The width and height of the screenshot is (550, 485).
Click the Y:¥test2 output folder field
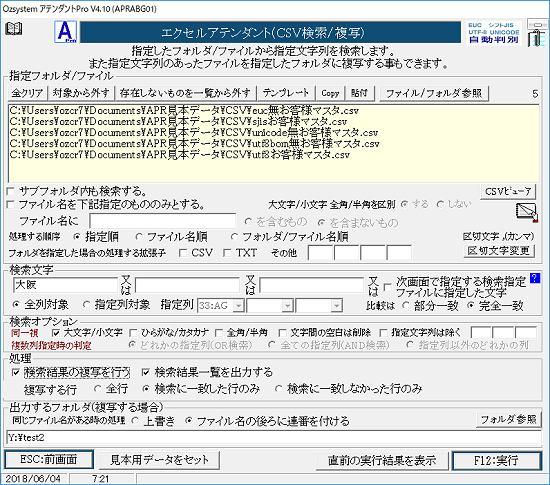(x=274, y=438)
